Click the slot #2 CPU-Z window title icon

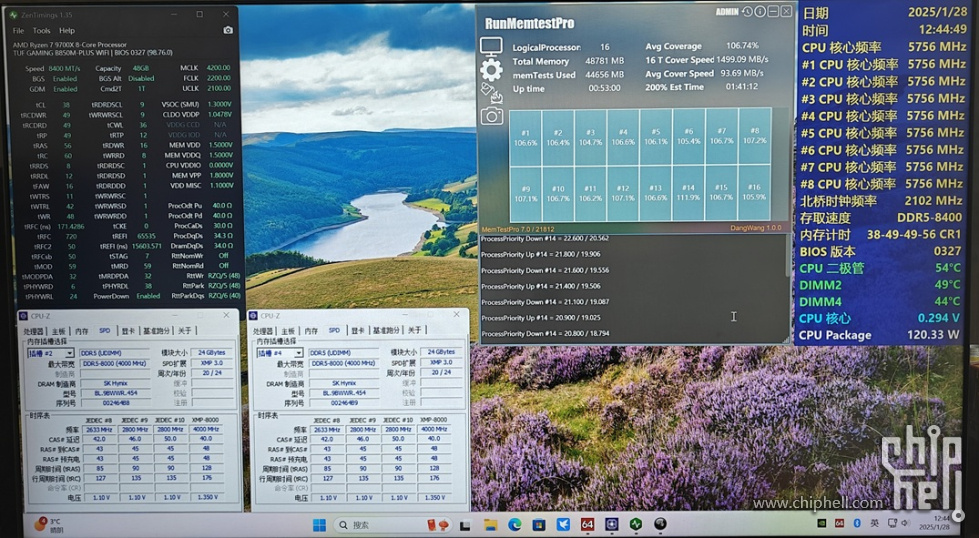coord(23,316)
